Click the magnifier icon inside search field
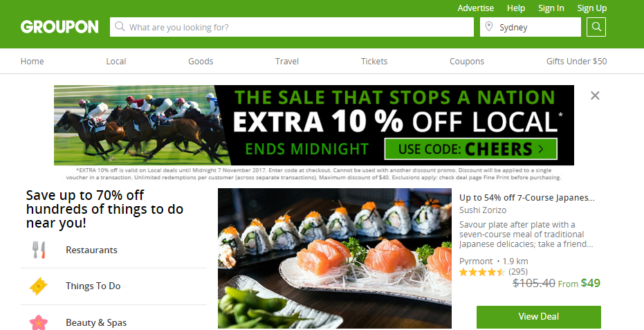Image resolution: width=644 pixels, height=330 pixels. coord(120,27)
